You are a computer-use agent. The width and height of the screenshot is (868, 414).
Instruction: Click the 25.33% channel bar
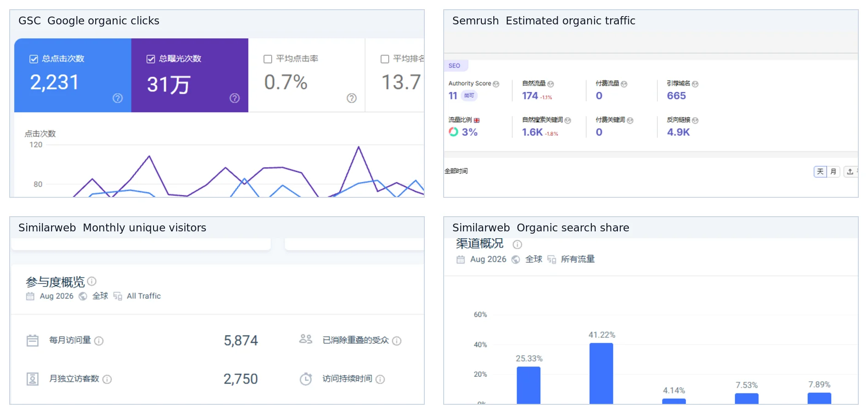[528, 385]
